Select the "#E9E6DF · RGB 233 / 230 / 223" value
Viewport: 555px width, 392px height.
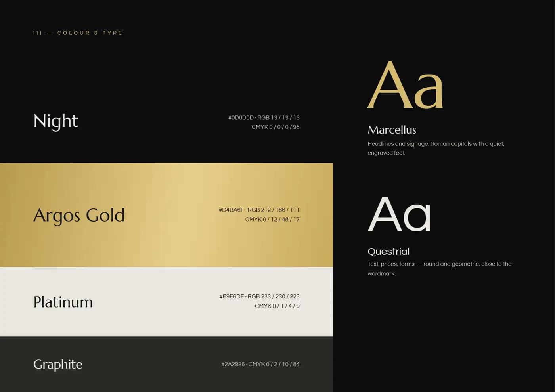pos(260,296)
